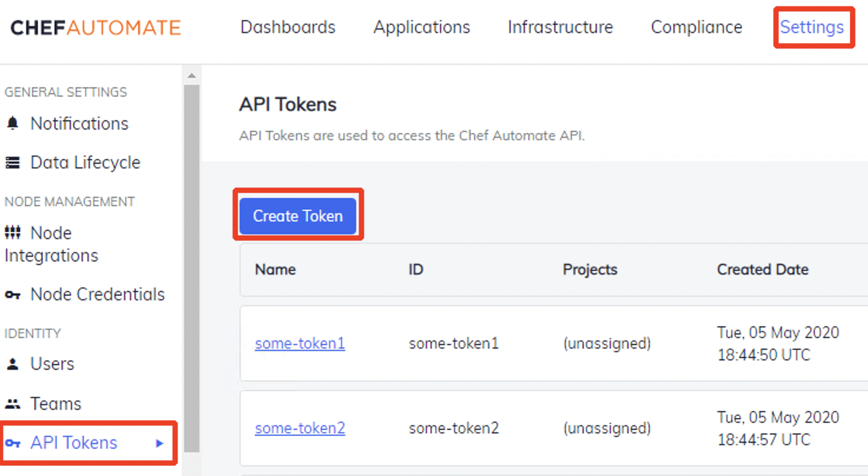Click the sidebar scrollbar thumb
Viewport: 868px width, 476px height.
tap(192, 268)
